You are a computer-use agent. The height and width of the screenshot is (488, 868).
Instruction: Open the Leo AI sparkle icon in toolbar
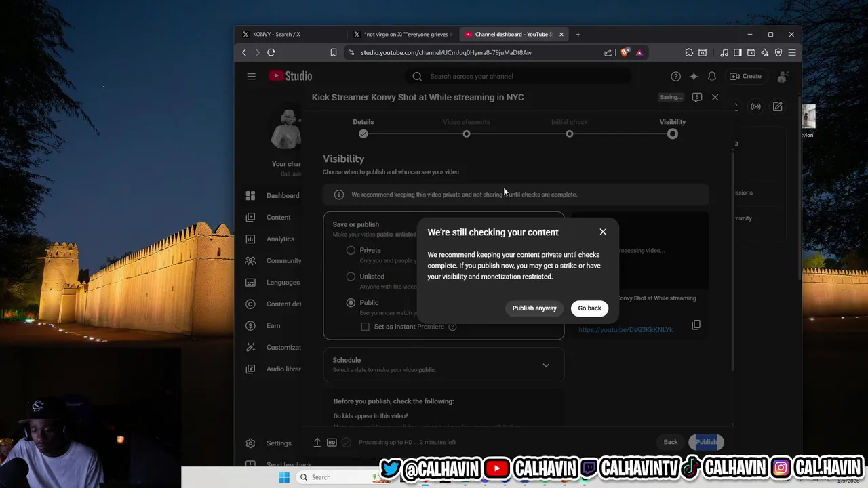[x=765, y=52]
